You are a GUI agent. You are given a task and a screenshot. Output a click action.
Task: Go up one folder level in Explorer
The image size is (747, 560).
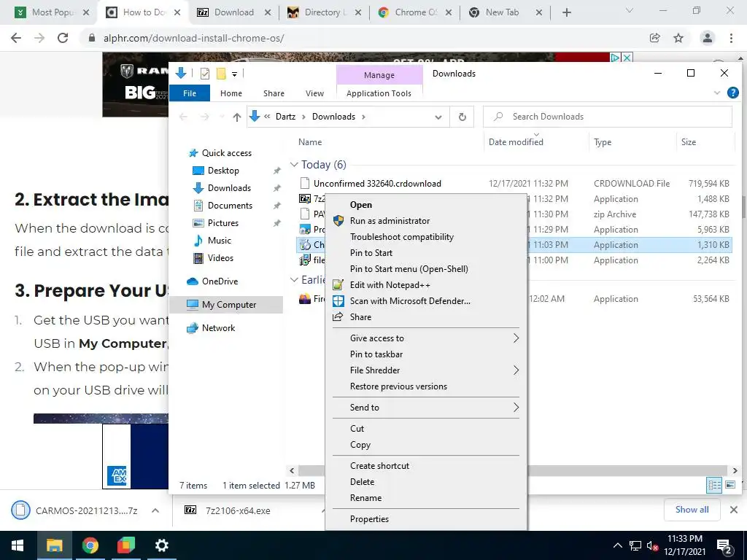pyautogui.click(x=237, y=117)
